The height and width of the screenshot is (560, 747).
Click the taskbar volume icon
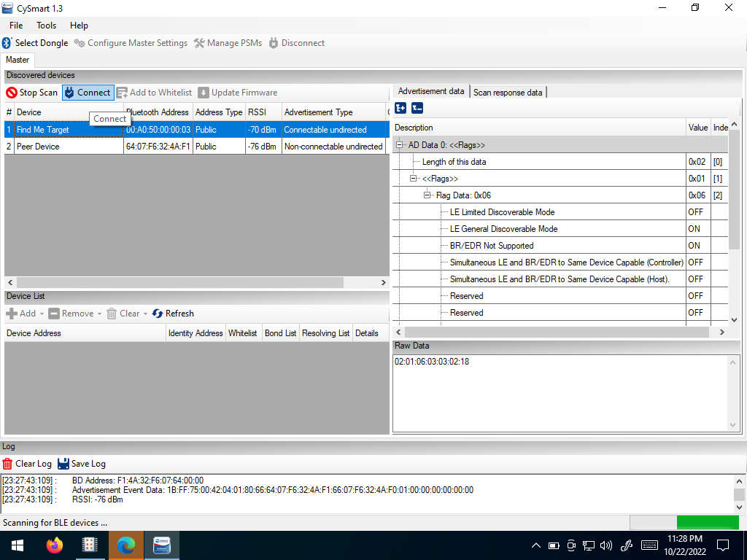(x=606, y=545)
